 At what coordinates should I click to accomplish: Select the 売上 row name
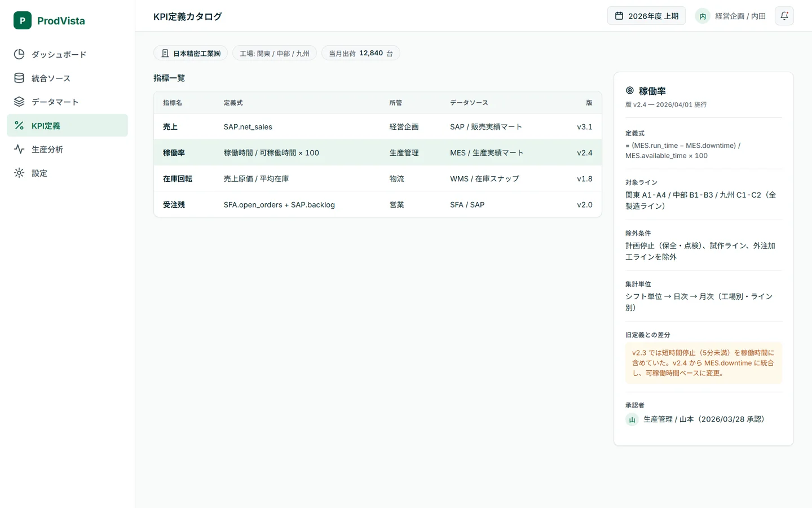(x=170, y=127)
